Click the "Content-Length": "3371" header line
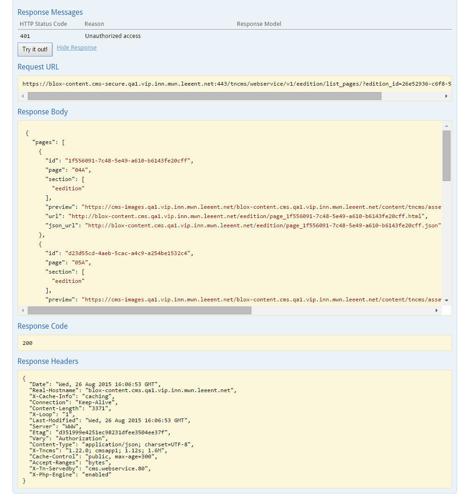This screenshot has height=500, width=470. tap(70, 408)
